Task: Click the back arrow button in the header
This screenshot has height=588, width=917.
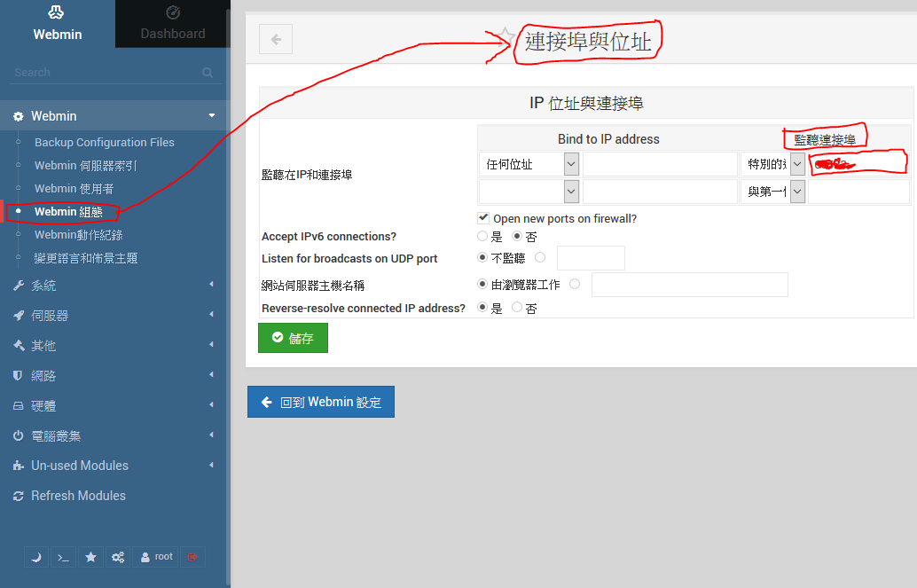Action: point(276,39)
